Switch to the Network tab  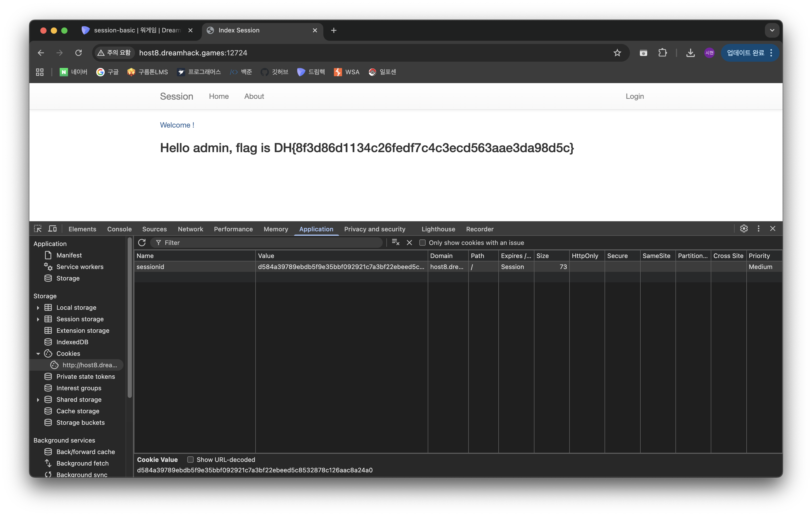[x=190, y=229]
